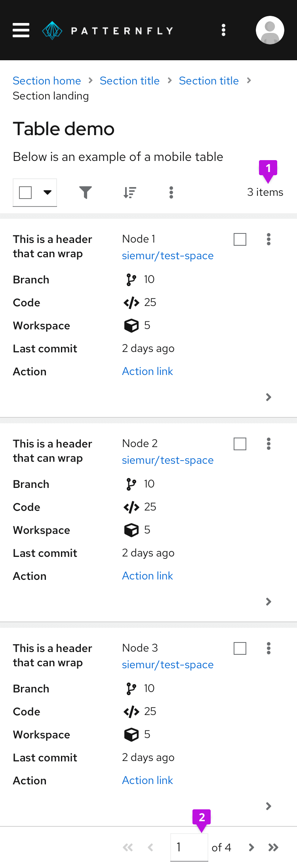Open Node 1 row kebab actions
This screenshot has width=297, height=868.
pos(268,239)
